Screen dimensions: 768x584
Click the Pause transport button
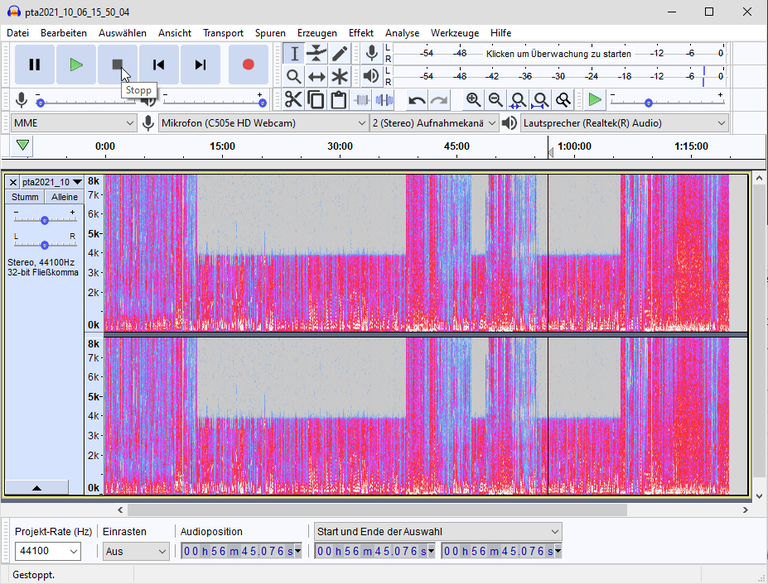(34, 64)
